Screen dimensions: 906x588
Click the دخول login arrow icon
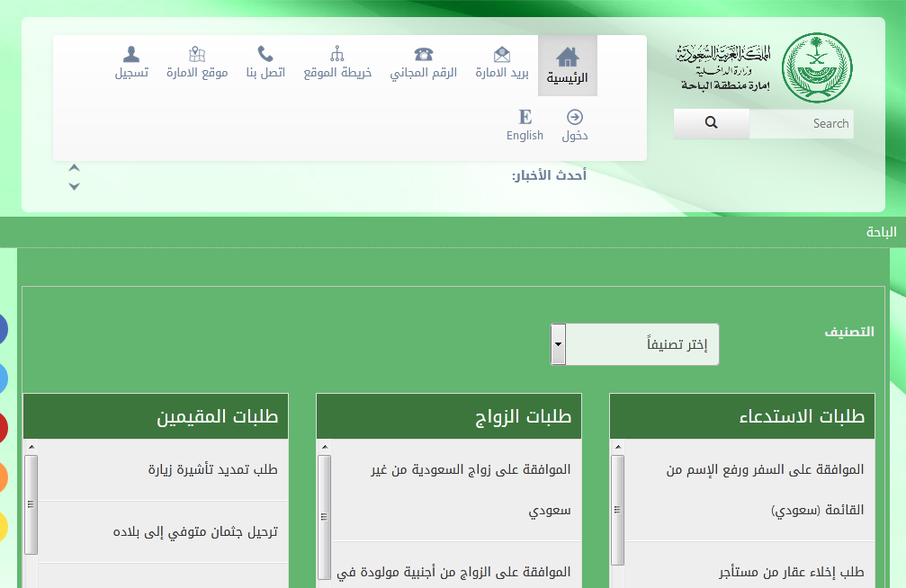pos(577,115)
